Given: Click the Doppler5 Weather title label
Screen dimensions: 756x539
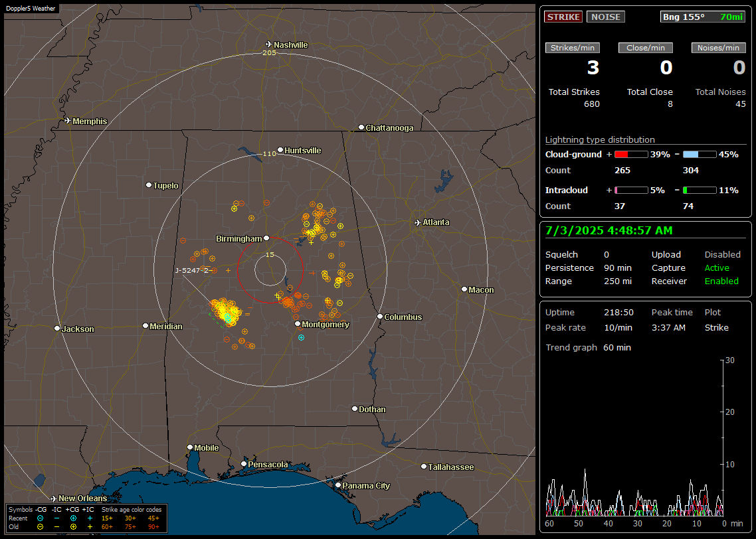Looking at the screenshot, I should (31, 9).
